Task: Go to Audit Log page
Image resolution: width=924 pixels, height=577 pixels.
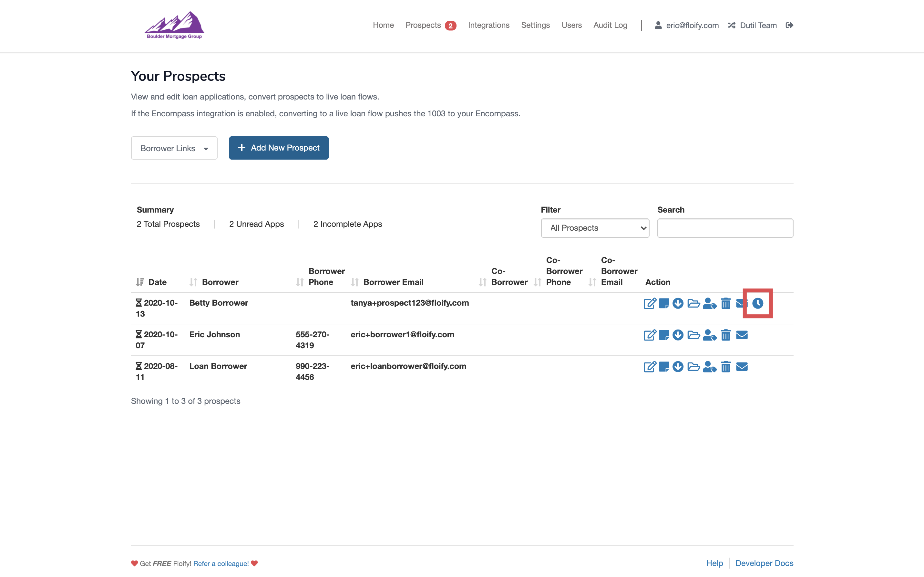Action: pos(610,25)
